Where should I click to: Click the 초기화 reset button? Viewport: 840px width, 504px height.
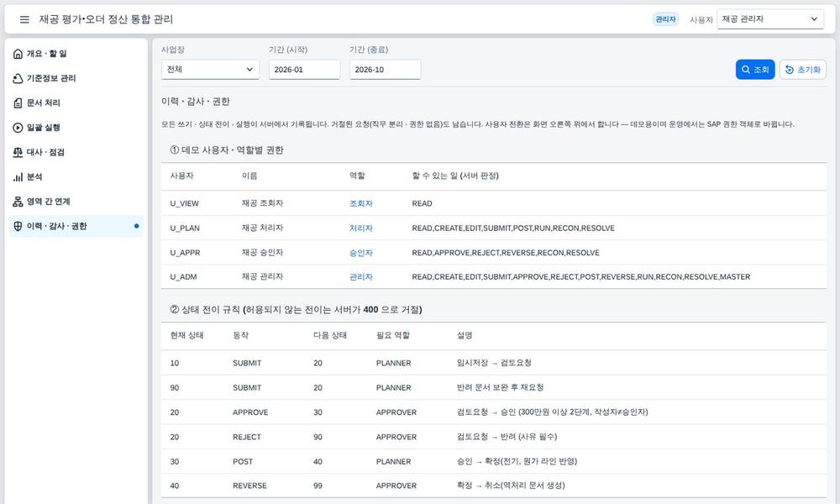pyautogui.click(x=802, y=70)
